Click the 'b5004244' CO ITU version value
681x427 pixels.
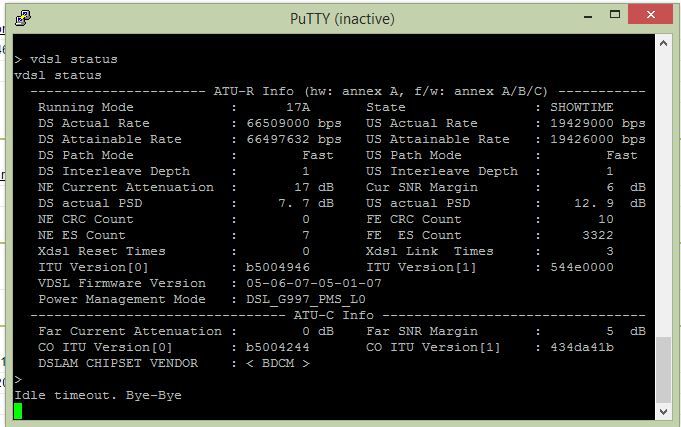click(x=278, y=348)
